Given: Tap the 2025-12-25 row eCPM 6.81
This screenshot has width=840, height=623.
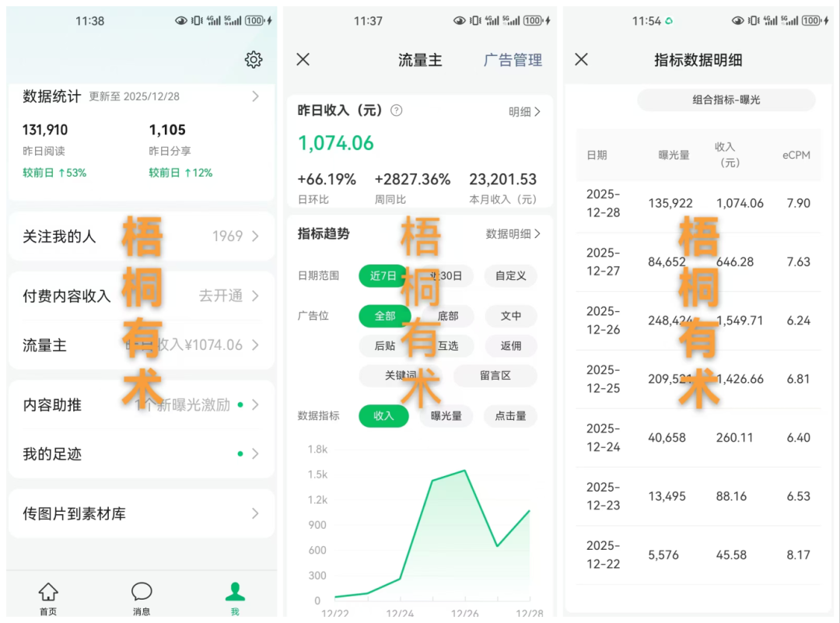Looking at the screenshot, I should [x=798, y=380].
